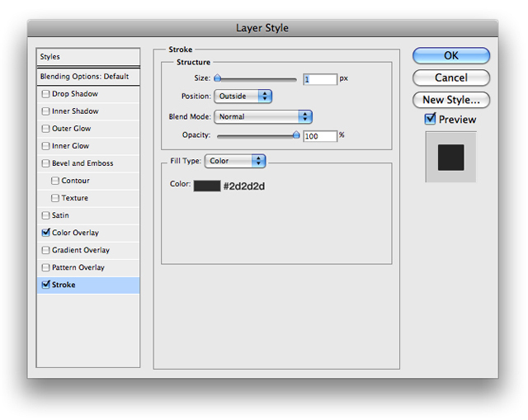This screenshot has width=528, height=420.
Task: Enable the Inner Shadow checkbox
Action: [x=45, y=111]
